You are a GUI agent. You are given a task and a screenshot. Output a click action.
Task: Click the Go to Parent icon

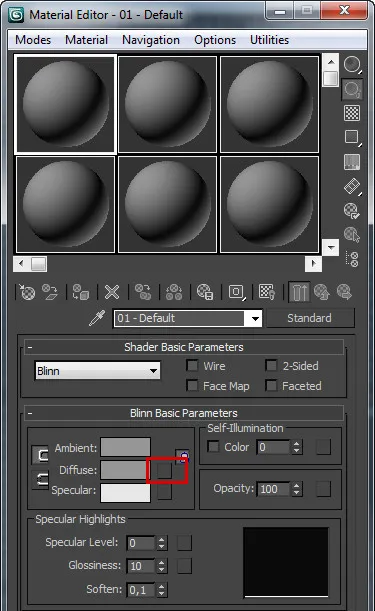322,292
